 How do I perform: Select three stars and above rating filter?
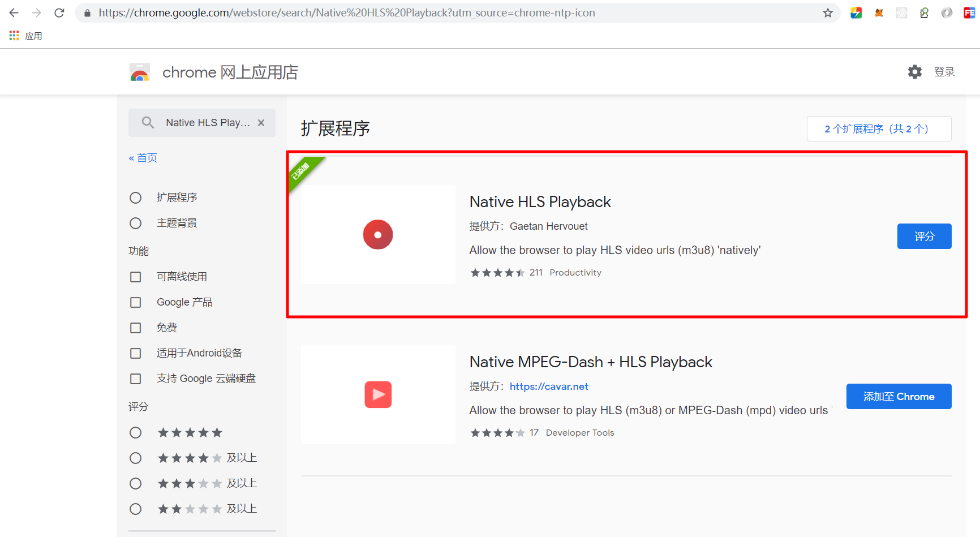pos(136,483)
